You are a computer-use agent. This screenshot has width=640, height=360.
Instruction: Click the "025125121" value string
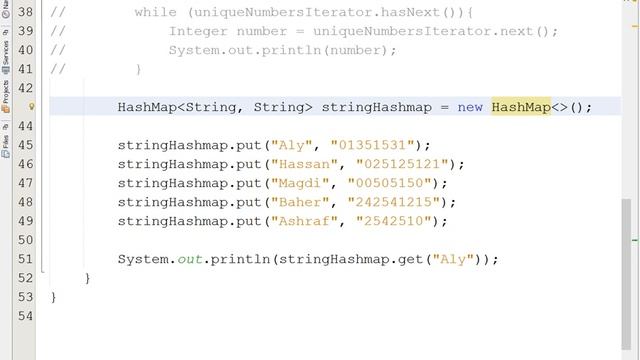[x=402, y=164]
